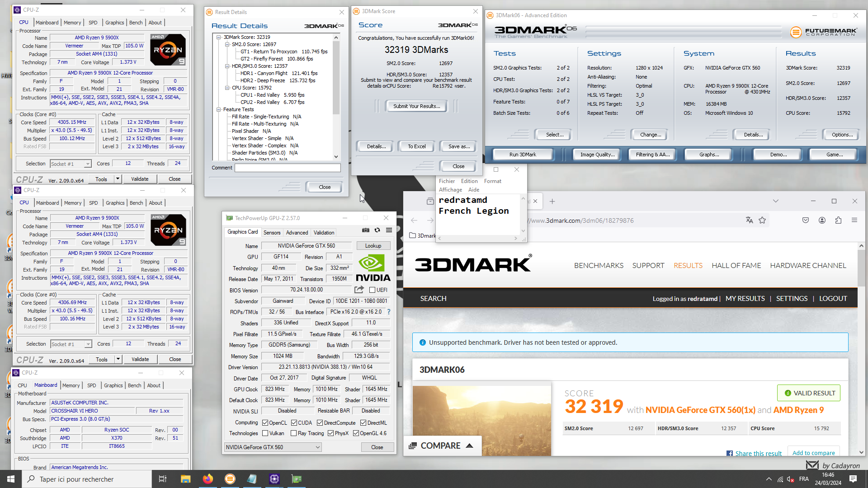Switch to the Sensors tab in GPU-Z
This screenshot has width=868, height=488.
click(272, 233)
